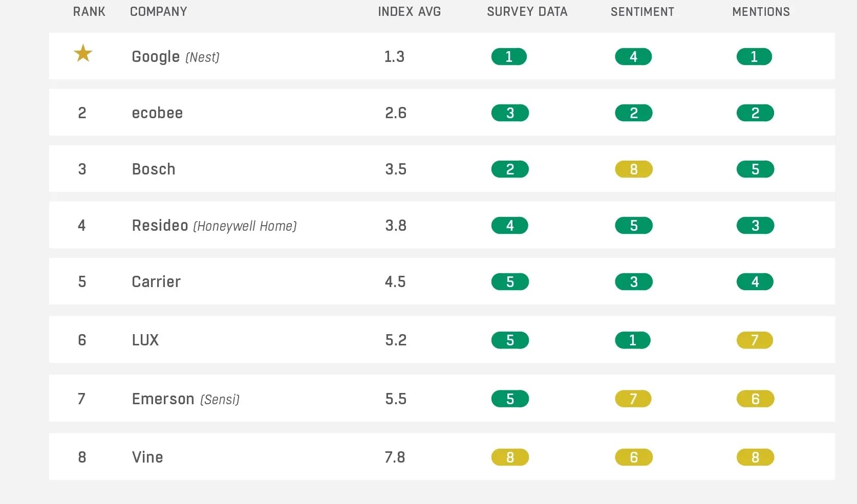The height and width of the screenshot is (504, 857).
Task: Click the Vine index average 7.8
Action: coord(395,457)
